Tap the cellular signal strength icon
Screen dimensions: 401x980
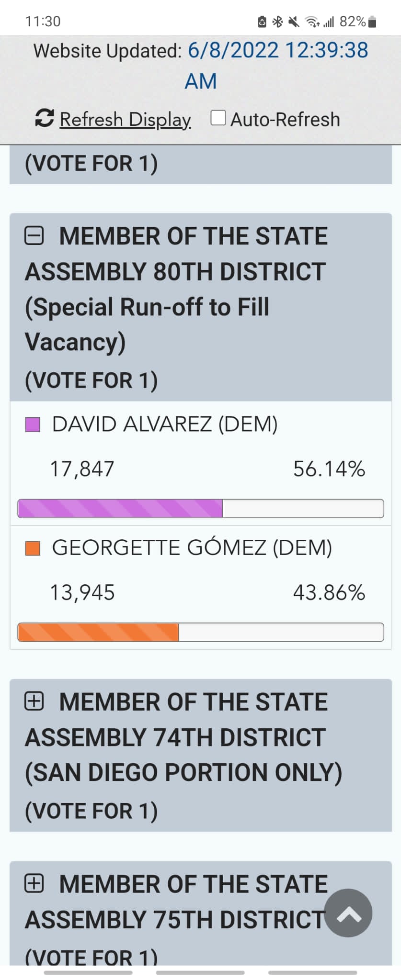point(329,22)
